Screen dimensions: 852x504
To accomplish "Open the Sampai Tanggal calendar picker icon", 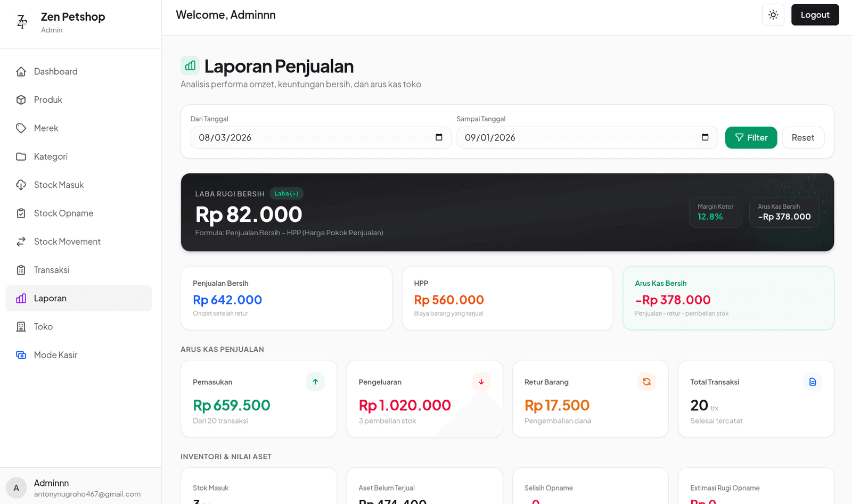I will (x=705, y=137).
